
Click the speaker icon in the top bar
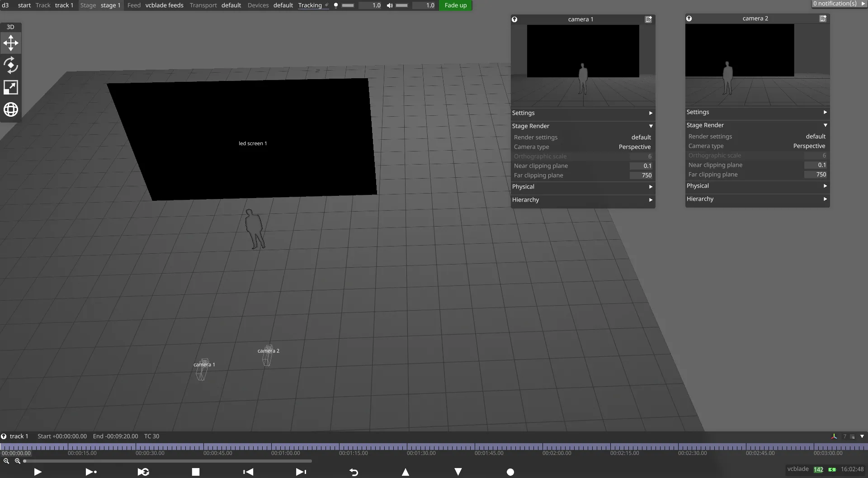pyautogui.click(x=390, y=5)
